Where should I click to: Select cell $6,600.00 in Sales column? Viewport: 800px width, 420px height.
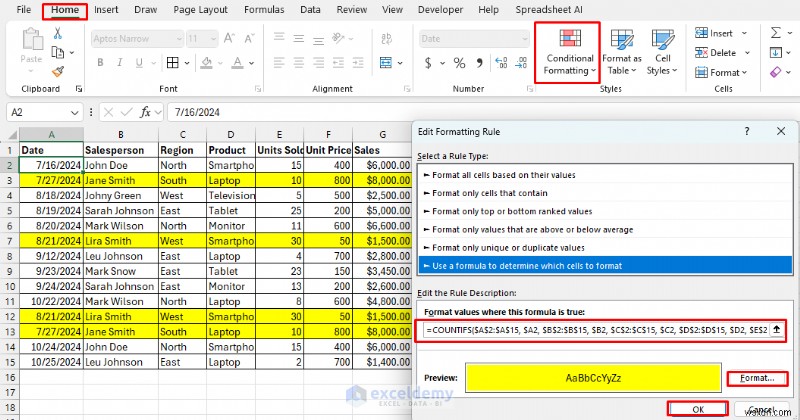[x=383, y=226]
